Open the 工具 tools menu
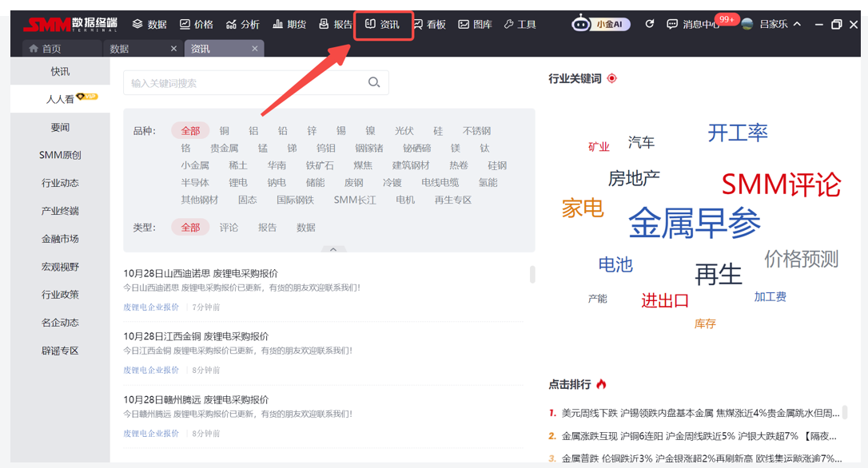868x468 pixels. coord(520,24)
